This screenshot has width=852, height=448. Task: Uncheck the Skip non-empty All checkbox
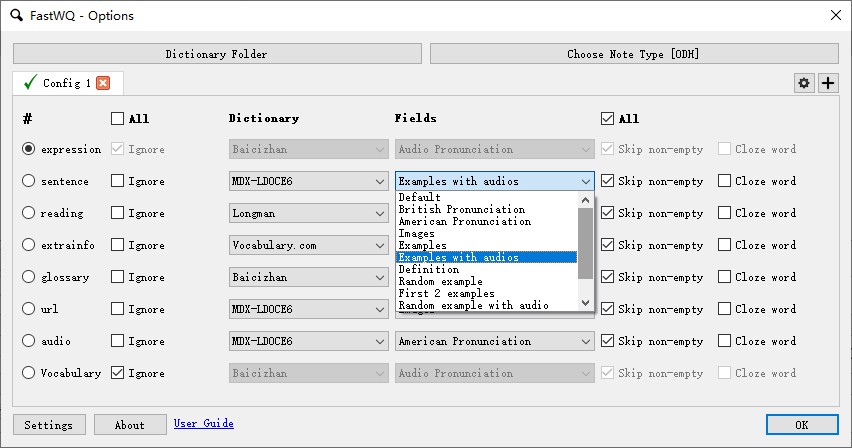(607, 119)
